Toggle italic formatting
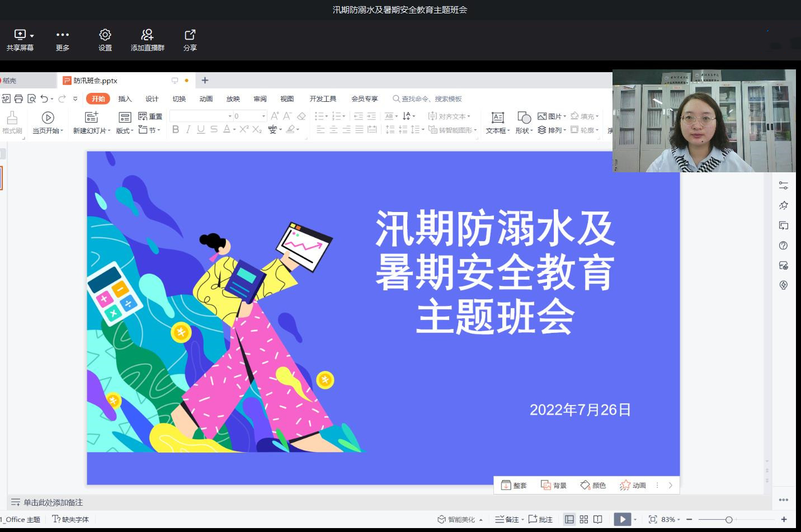This screenshot has width=801, height=532. [x=188, y=129]
